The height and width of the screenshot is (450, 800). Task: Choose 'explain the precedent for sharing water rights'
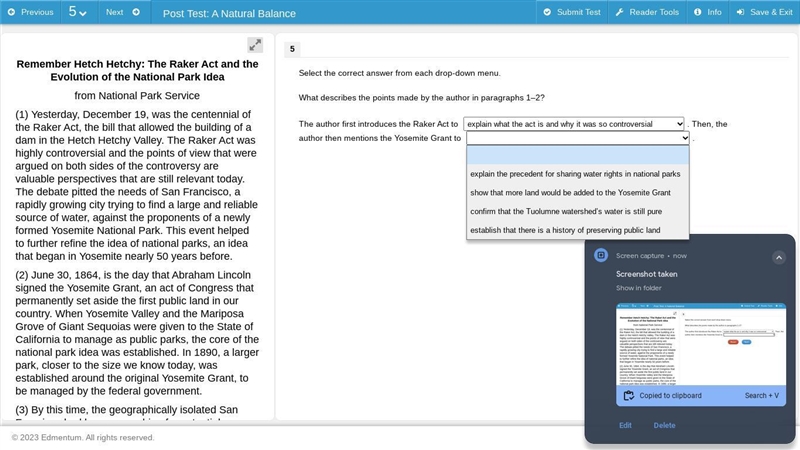tap(578, 174)
